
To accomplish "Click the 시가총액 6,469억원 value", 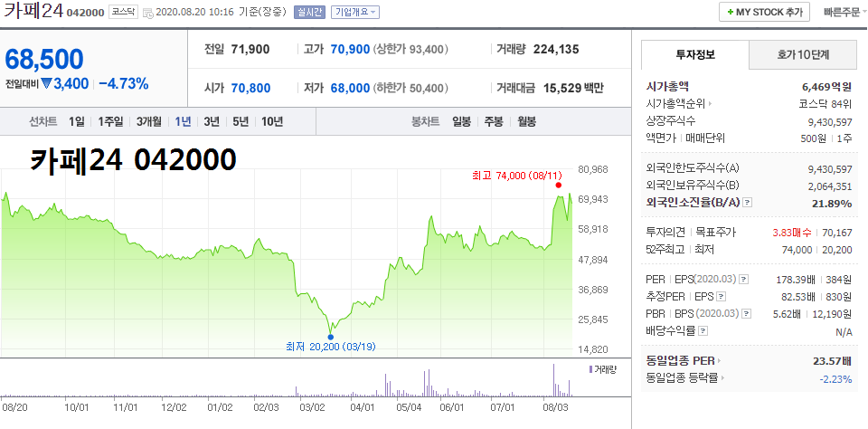I will pos(826,87).
